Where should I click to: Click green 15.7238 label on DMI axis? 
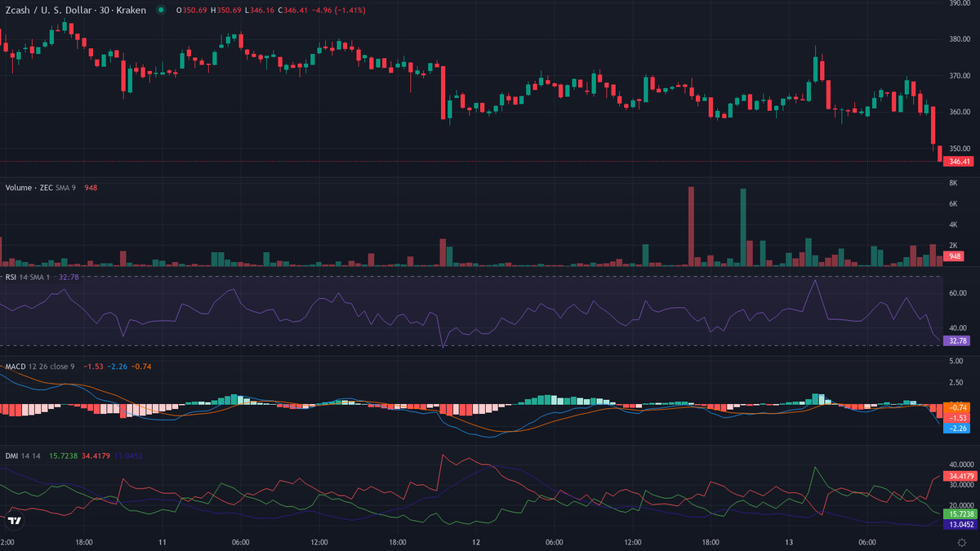tap(960, 514)
